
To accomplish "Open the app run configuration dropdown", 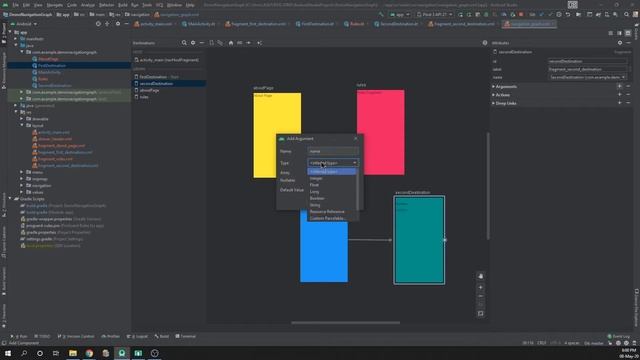I will coord(400,15).
